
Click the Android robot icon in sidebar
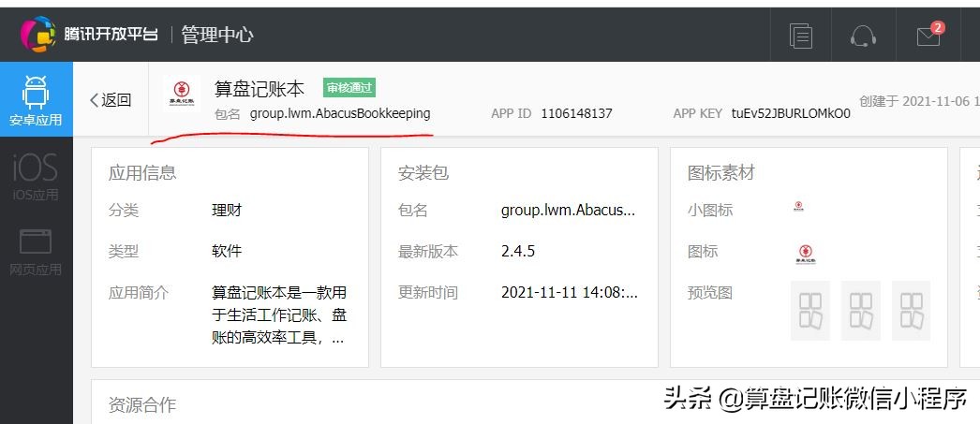[x=36, y=93]
